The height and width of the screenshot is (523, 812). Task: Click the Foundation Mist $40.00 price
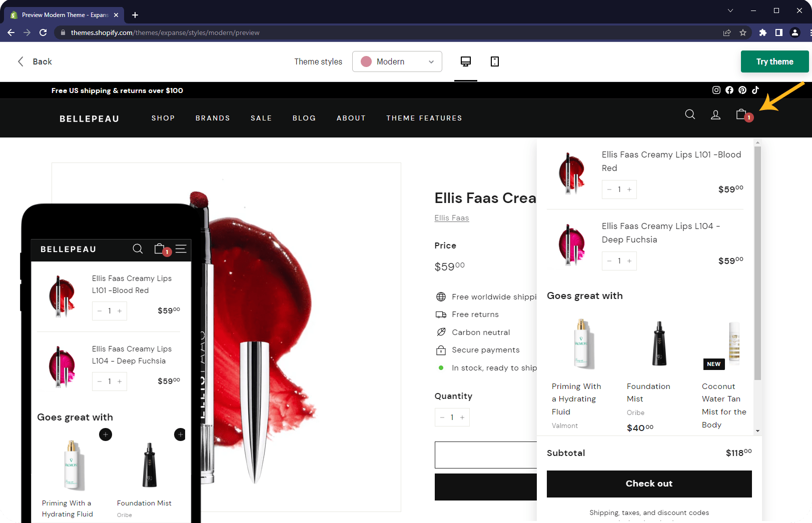tap(640, 427)
